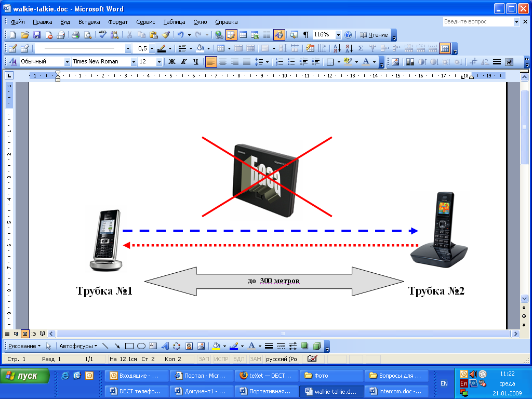Open highlight color marker in formatting toolbar

click(347, 61)
